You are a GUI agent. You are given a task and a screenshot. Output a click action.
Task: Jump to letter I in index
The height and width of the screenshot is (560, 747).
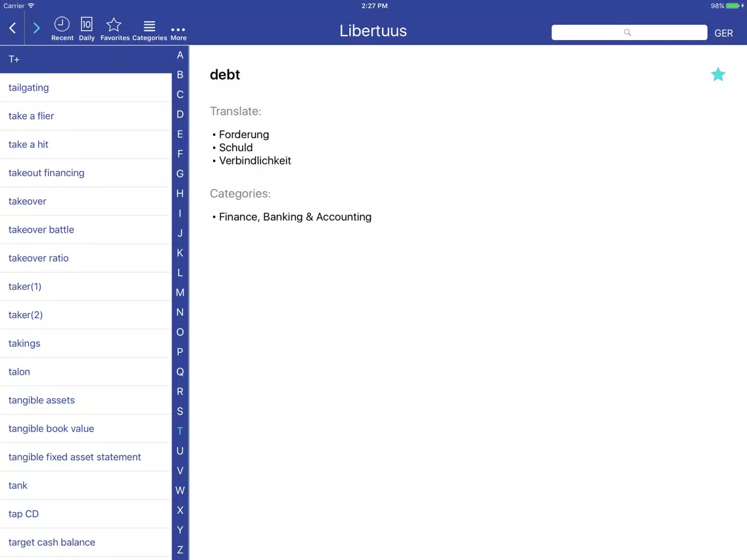point(180,214)
